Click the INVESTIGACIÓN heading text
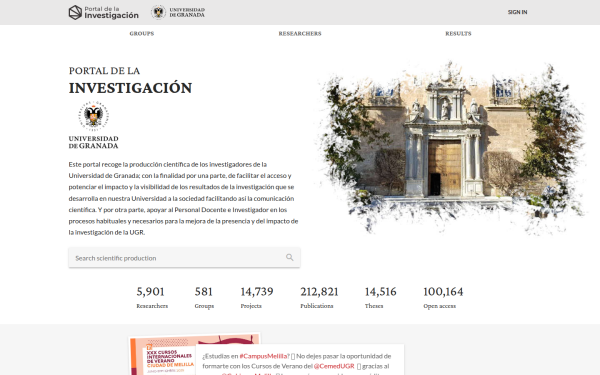The width and height of the screenshot is (600, 375). [130, 88]
